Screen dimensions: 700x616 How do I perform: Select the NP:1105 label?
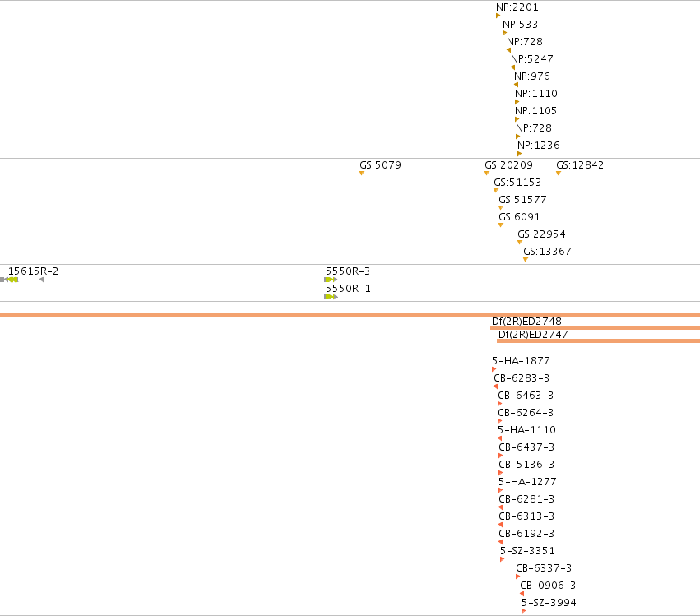pyautogui.click(x=535, y=111)
